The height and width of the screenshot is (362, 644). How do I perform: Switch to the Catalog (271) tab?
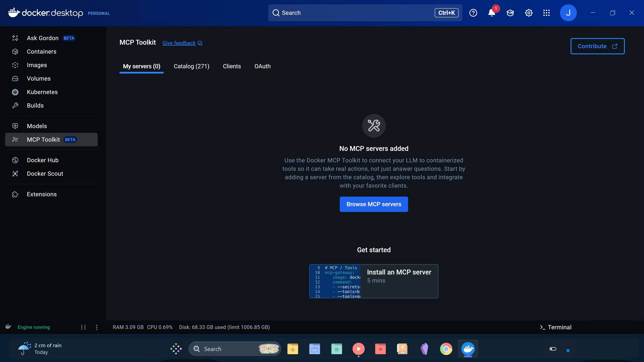tap(191, 66)
